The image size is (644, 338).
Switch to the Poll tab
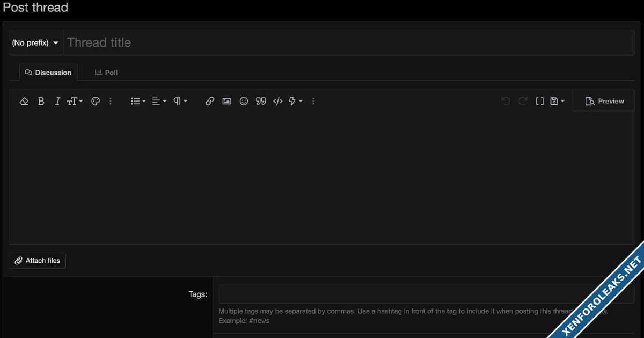click(106, 73)
